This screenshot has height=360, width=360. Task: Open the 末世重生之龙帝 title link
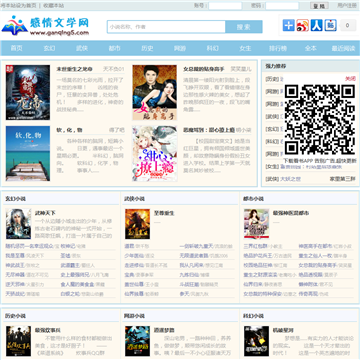point(75,69)
